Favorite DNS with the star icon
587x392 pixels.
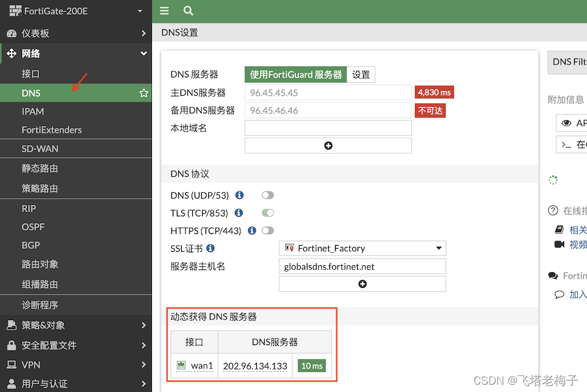click(x=144, y=93)
